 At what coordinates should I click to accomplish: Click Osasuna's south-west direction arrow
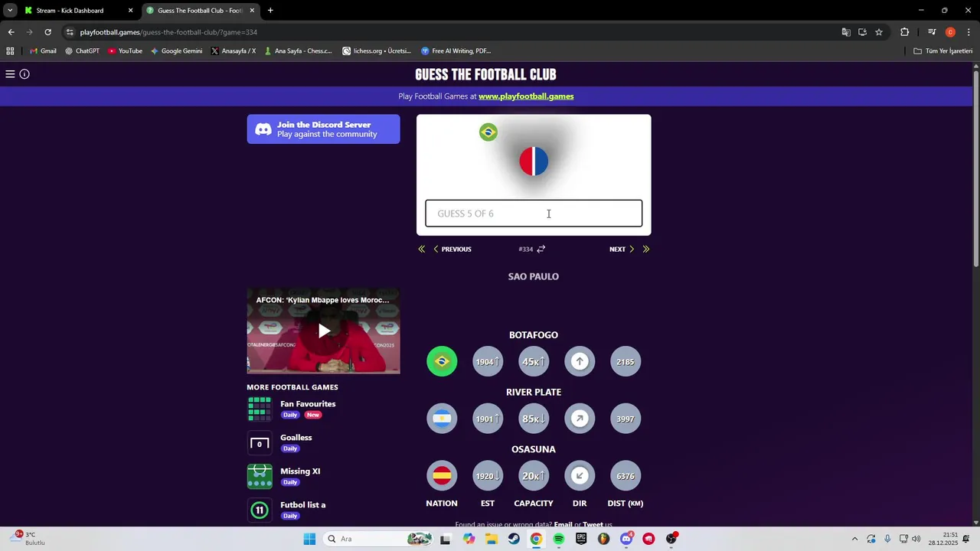580,476
